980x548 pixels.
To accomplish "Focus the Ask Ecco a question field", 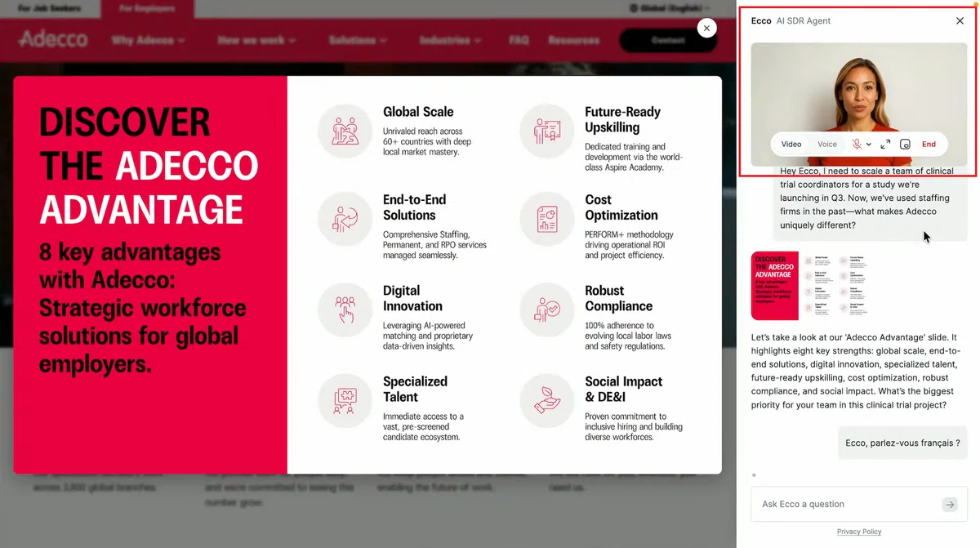I will 846,505.
